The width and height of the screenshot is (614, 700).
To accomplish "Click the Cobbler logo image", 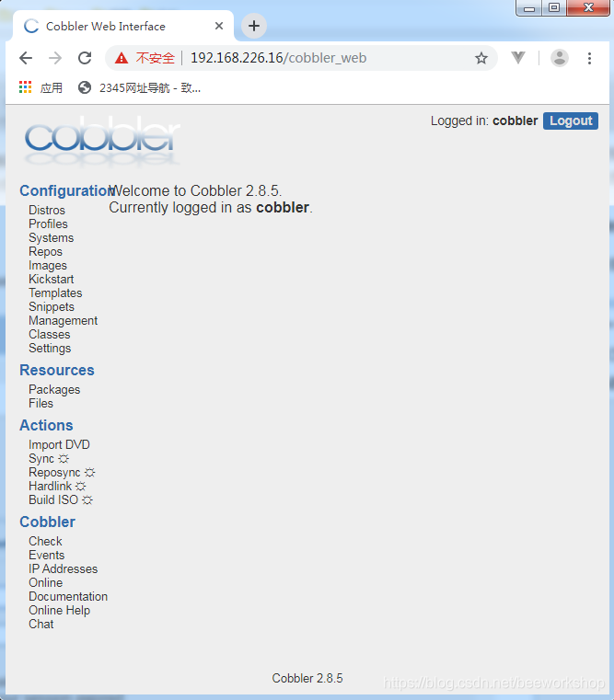I will click(102, 141).
